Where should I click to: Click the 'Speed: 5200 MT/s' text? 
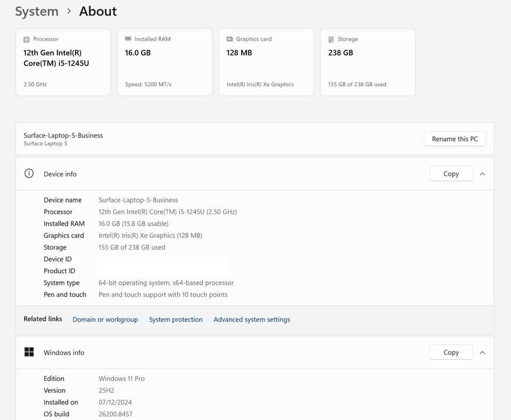(x=148, y=85)
